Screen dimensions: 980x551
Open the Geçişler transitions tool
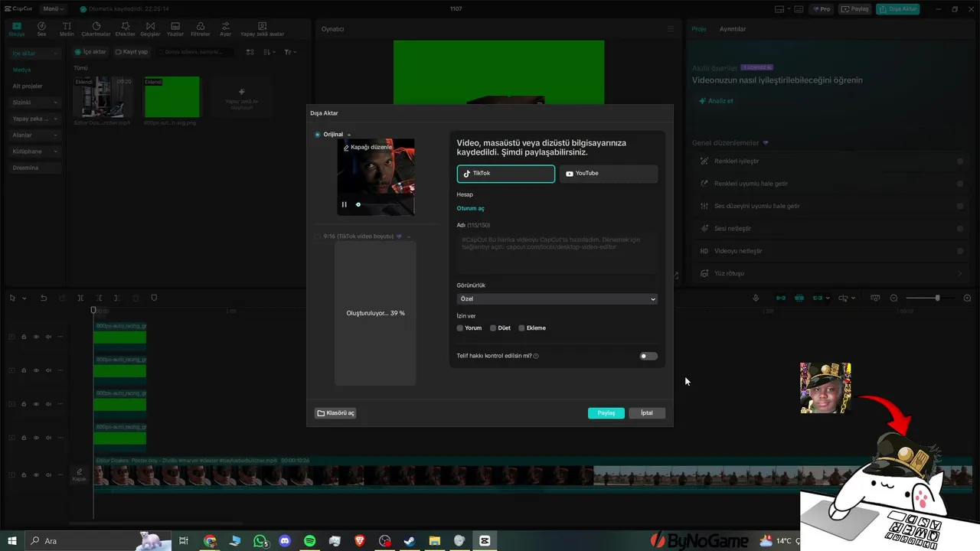click(150, 29)
